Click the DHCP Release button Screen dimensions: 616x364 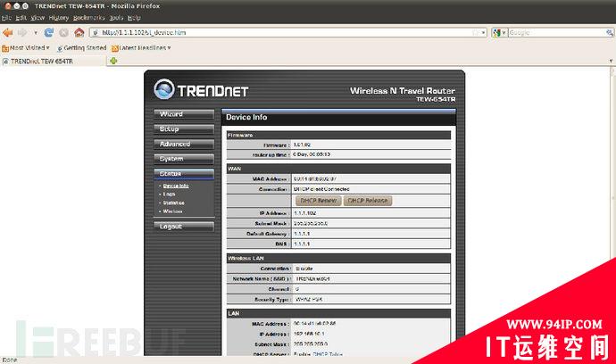point(368,201)
